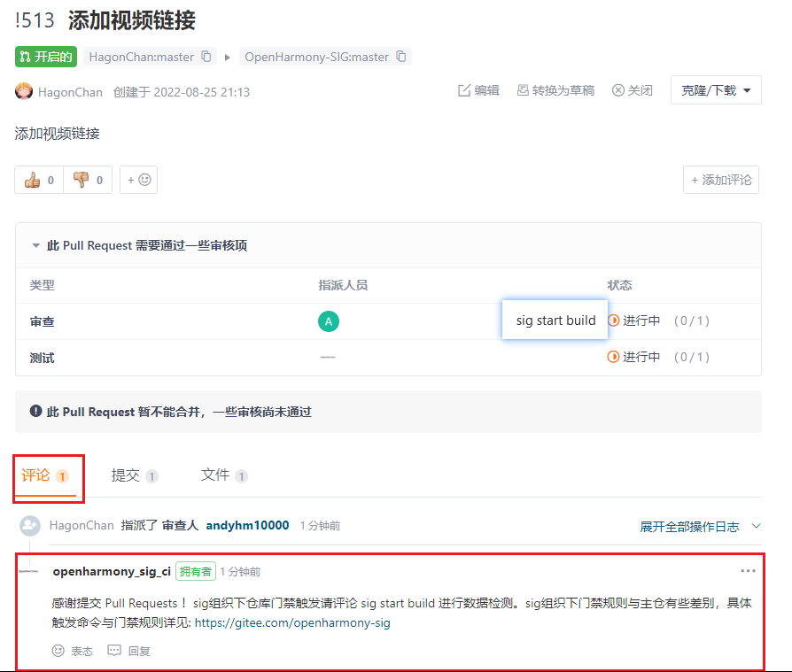Select the 评论 tab
Image resolution: width=792 pixels, height=672 pixels.
(45, 475)
